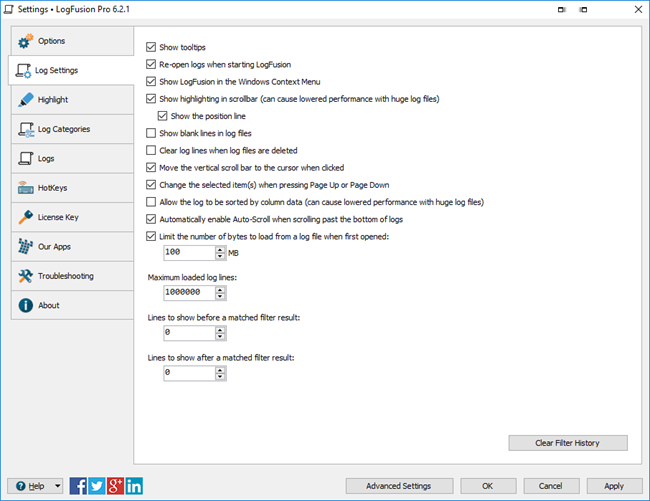Image resolution: width=650 pixels, height=501 pixels.
Task: Open the Help dropdown arrow
Action: pos(58,486)
